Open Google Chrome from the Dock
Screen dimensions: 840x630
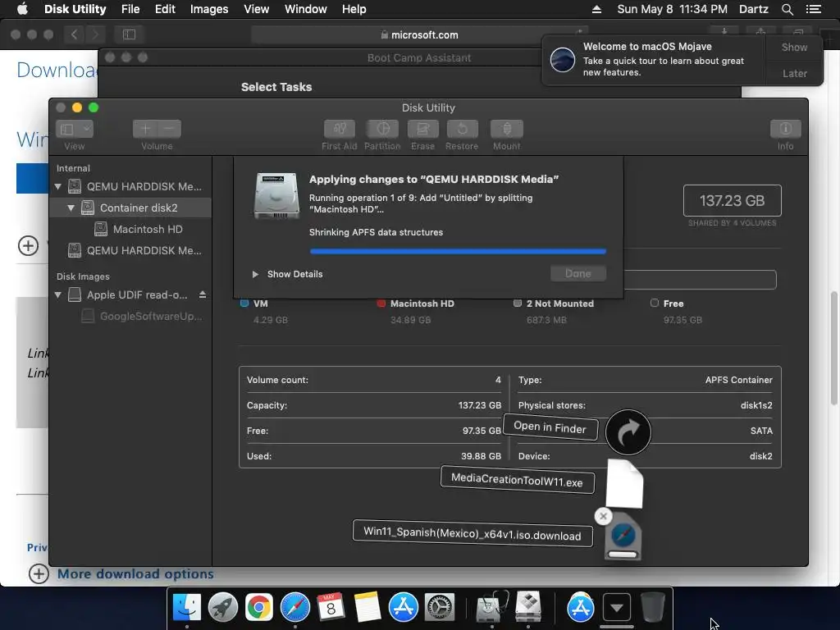click(x=258, y=608)
